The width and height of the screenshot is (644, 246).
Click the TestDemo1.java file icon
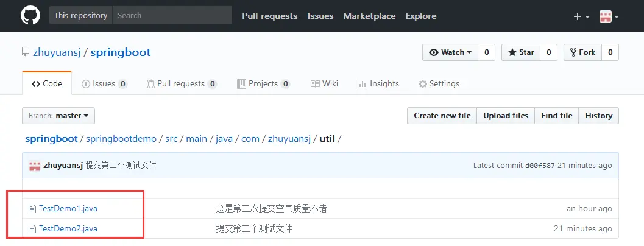tap(32, 209)
